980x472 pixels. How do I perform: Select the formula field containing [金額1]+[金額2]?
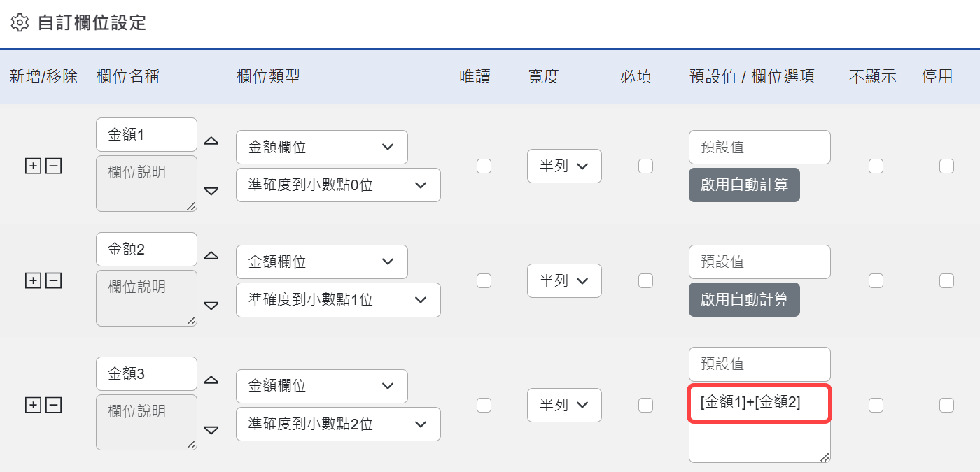(759, 403)
